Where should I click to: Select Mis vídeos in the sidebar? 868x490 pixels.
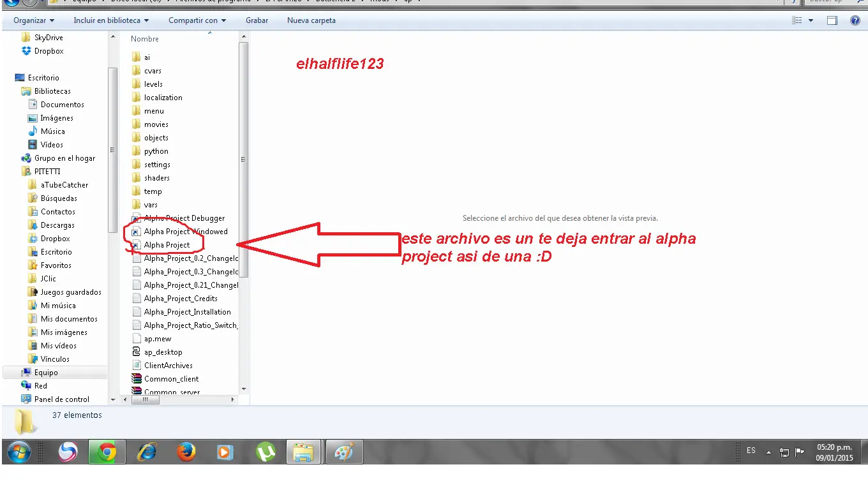click(58, 346)
